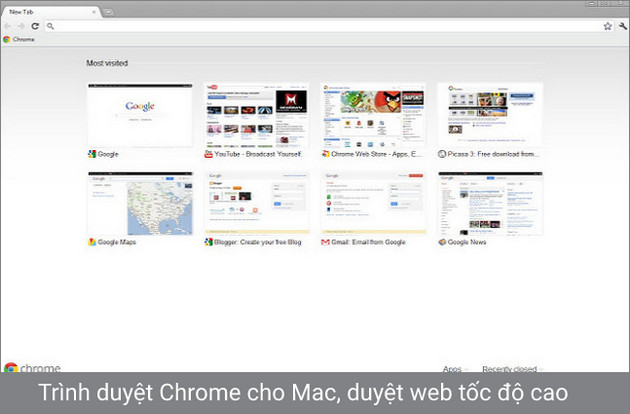Click "Blogger: Create your free Blog" link
The width and height of the screenshot is (630, 414).
[x=258, y=242]
